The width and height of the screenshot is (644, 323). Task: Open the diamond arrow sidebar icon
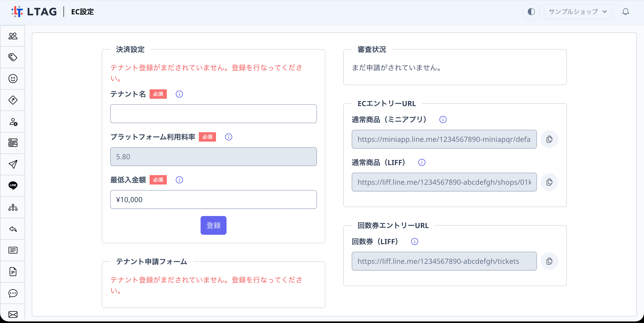[x=13, y=100]
